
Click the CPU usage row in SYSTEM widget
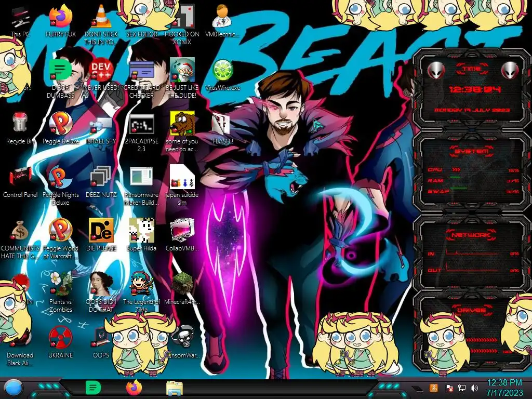(473, 170)
